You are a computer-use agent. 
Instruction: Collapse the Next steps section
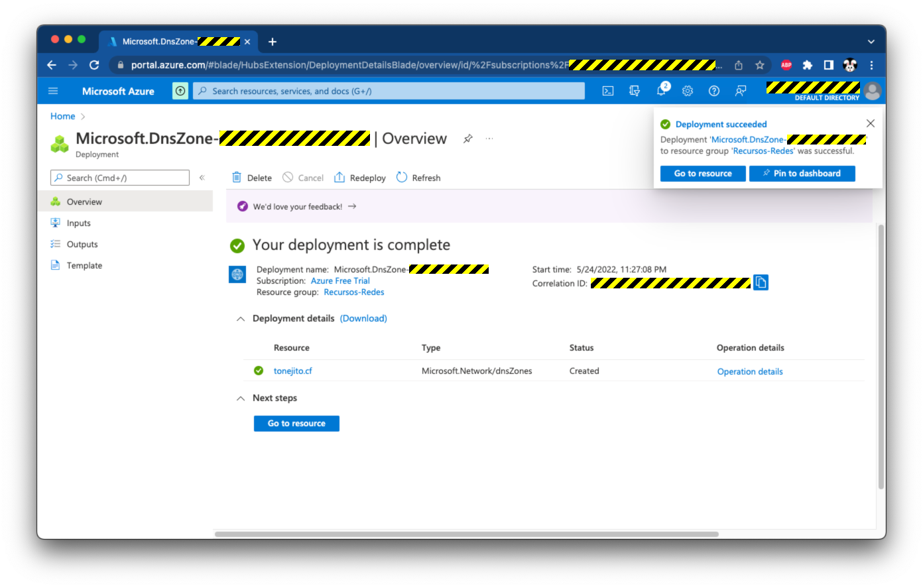click(x=241, y=398)
